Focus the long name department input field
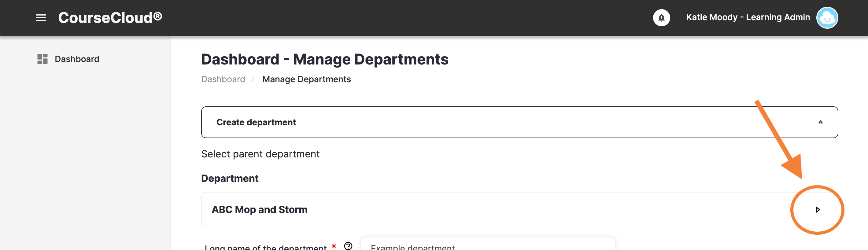The height and width of the screenshot is (250, 868). pyautogui.click(x=488, y=244)
